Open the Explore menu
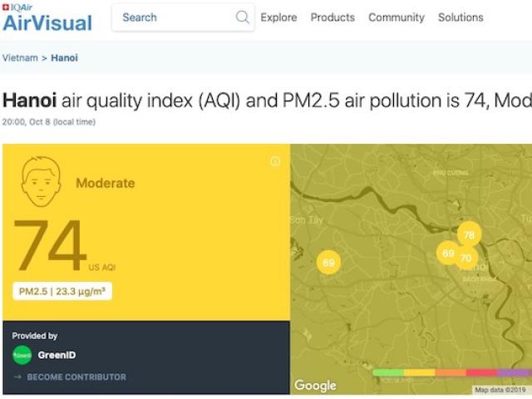Screen dimensions: 532x399 [x=278, y=17]
